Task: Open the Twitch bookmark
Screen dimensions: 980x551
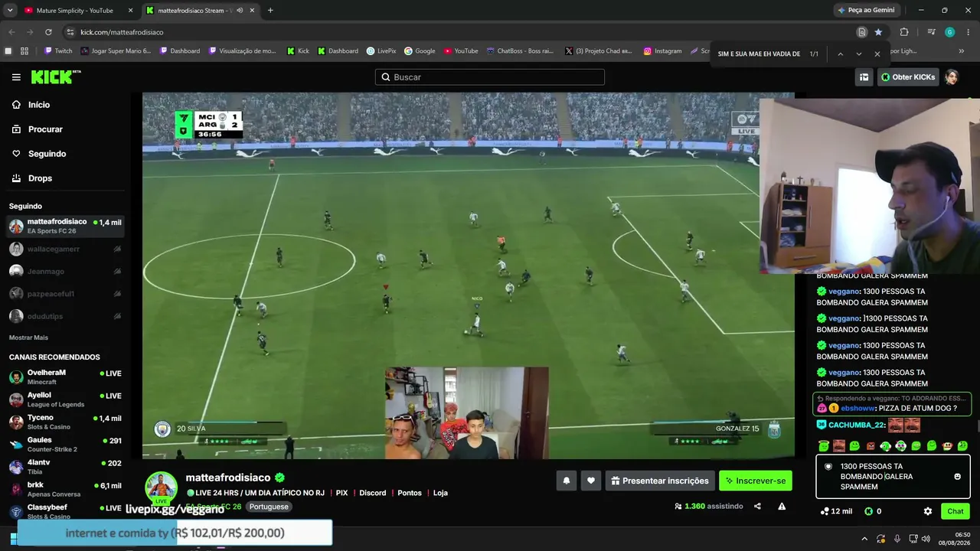Action: tap(58, 51)
